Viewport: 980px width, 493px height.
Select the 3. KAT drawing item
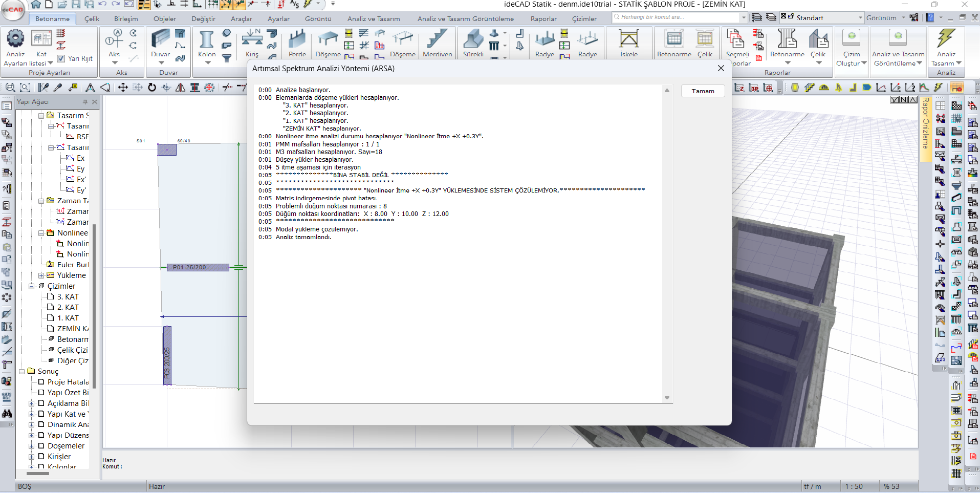pos(68,297)
